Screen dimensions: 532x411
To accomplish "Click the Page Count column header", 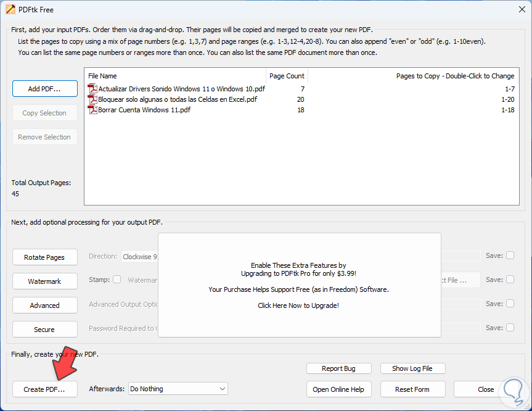I will point(287,76).
